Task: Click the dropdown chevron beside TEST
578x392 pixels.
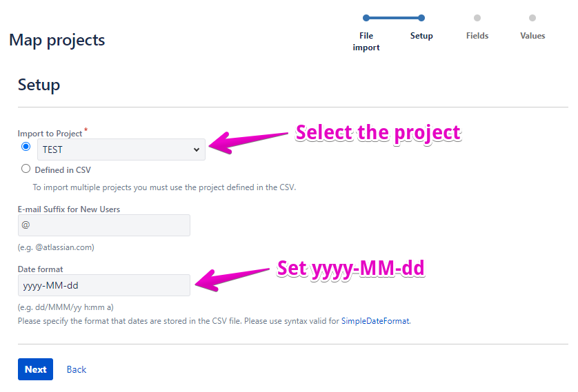Action: [197, 149]
